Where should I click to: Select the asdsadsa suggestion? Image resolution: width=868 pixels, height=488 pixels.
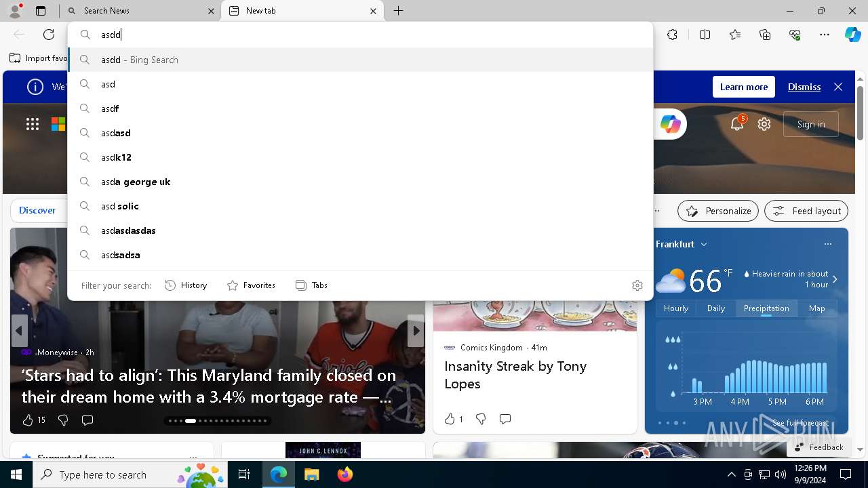(360, 255)
